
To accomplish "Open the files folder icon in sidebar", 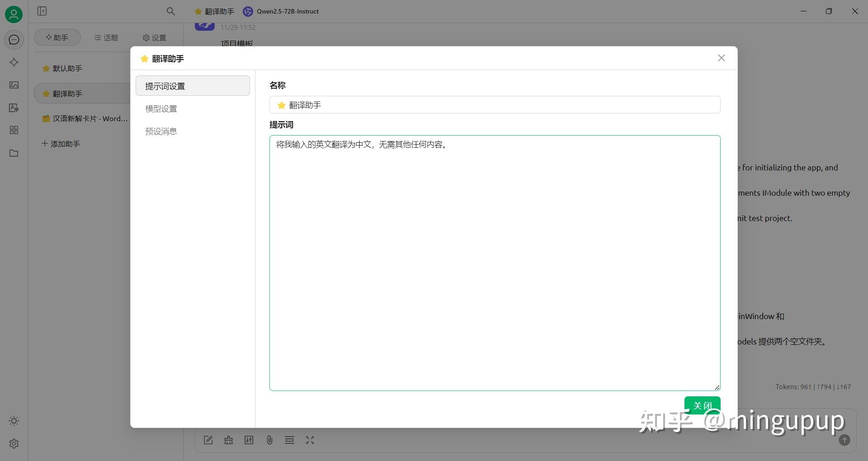I will (14, 153).
